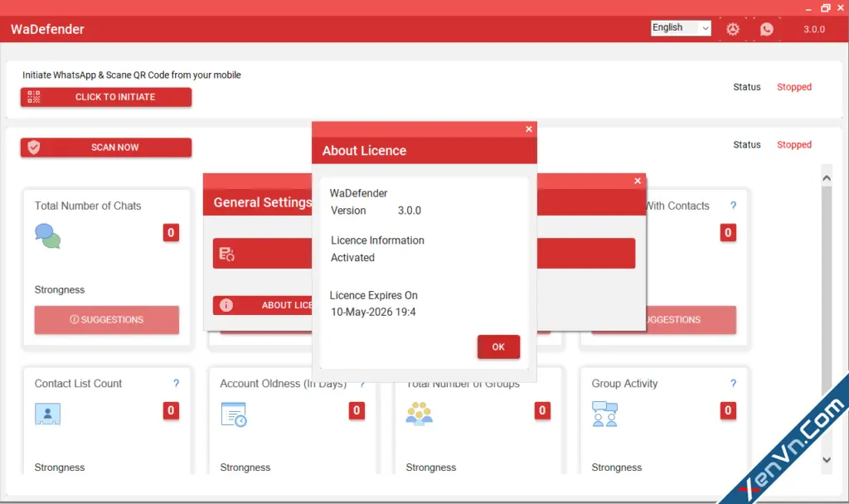Click the Strongness label in Total Chats card
849x504 pixels.
point(60,289)
